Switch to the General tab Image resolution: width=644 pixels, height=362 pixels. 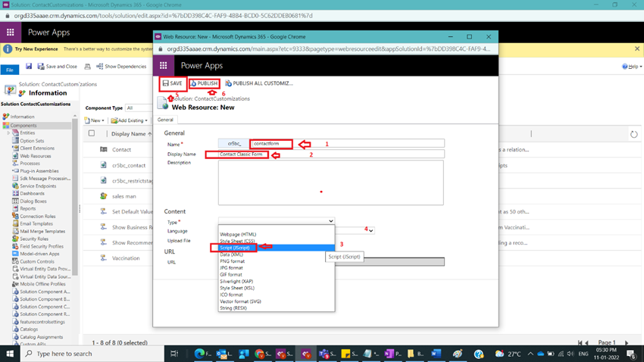click(x=165, y=120)
